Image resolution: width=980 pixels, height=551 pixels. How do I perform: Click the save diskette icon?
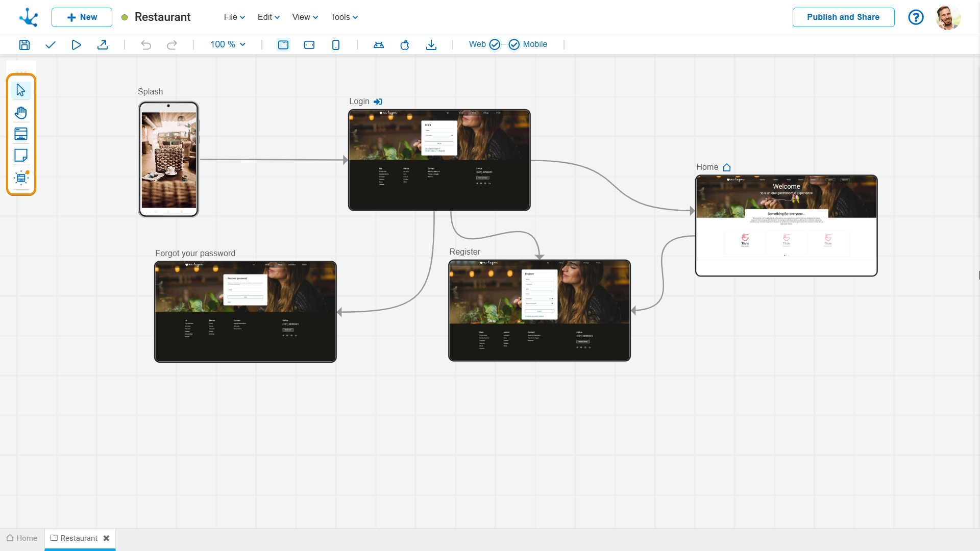click(x=24, y=45)
